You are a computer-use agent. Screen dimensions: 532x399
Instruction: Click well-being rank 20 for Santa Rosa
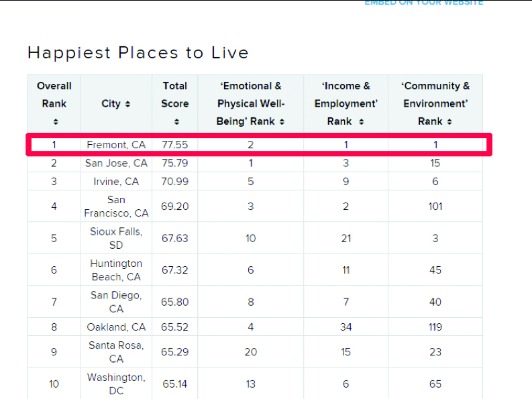(x=251, y=352)
